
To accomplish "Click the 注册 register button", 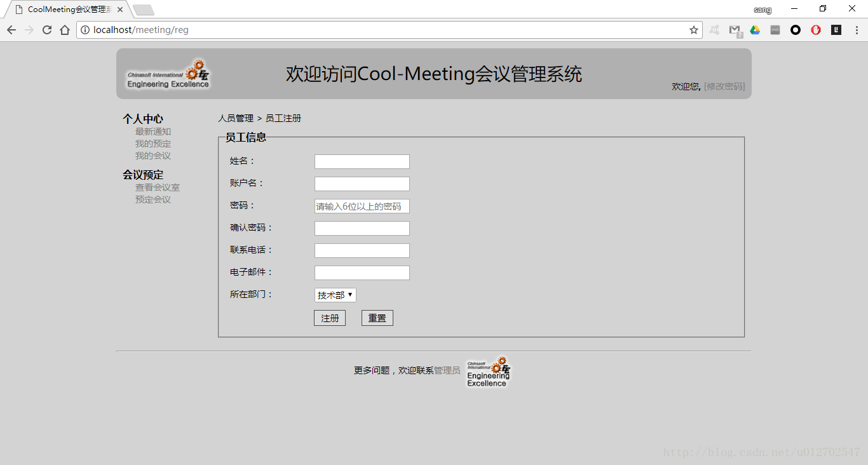I will point(330,318).
